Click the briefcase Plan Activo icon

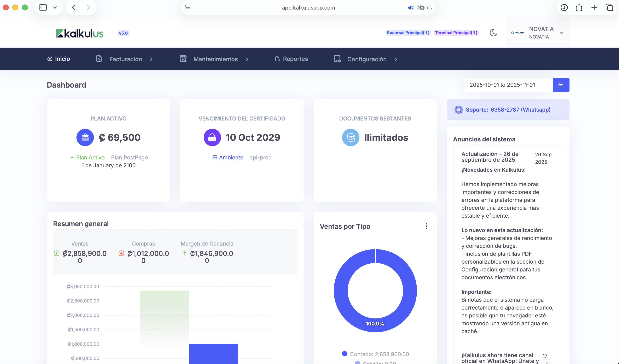coord(85,137)
